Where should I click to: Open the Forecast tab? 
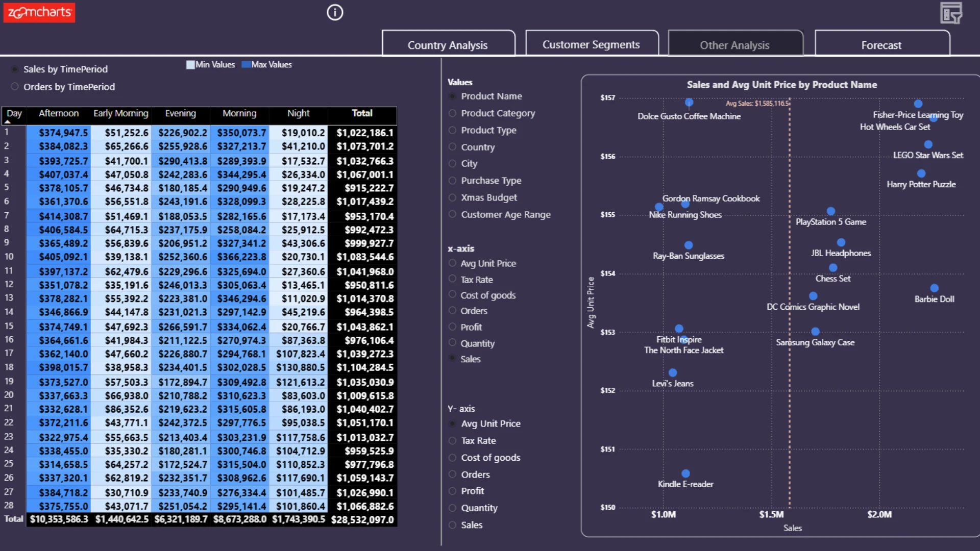pyautogui.click(x=882, y=43)
